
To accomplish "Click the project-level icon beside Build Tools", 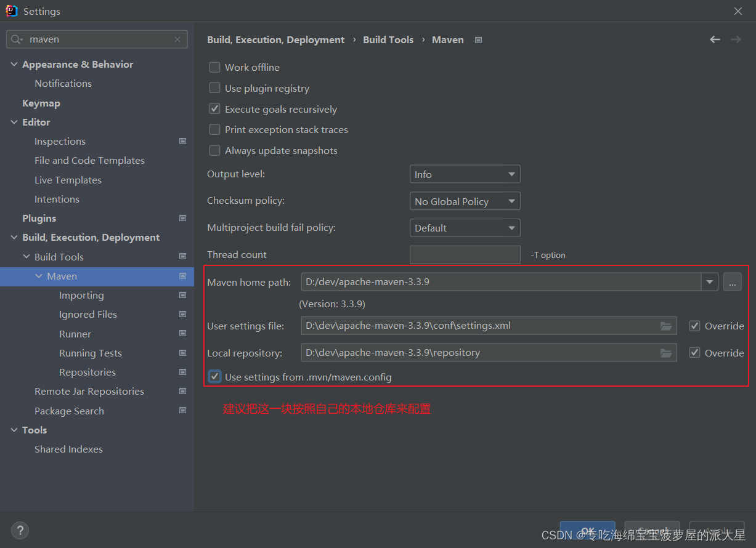I will coord(182,256).
